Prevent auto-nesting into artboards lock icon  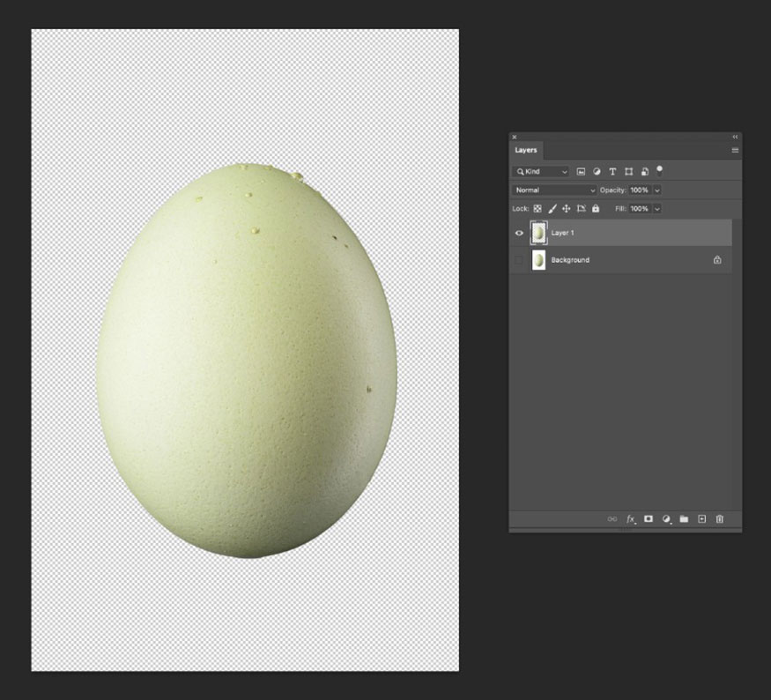click(x=582, y=209)
